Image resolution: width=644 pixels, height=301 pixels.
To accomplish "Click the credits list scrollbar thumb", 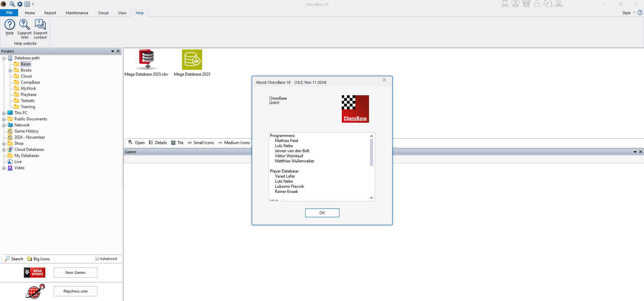I will 371,152.
